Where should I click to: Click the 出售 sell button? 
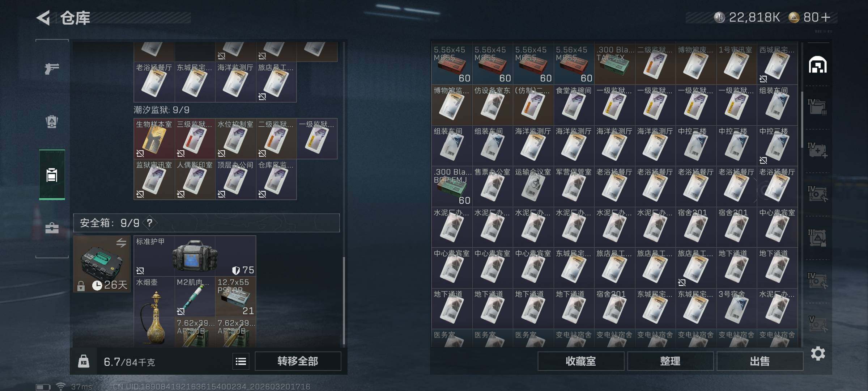[x=759, y=361]
